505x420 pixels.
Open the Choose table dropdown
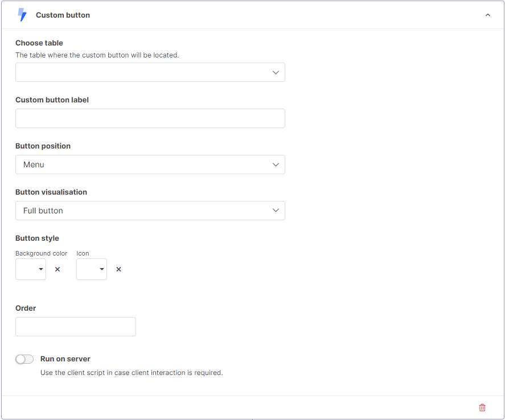(x=150, y=72)
